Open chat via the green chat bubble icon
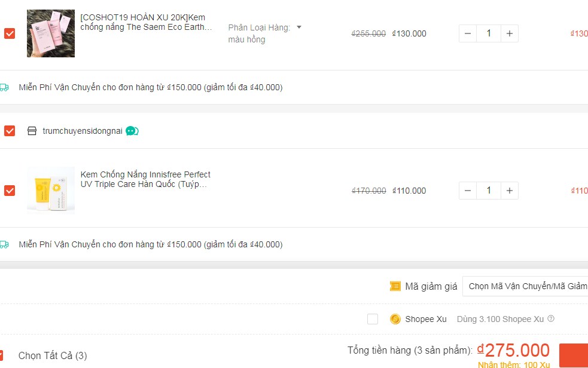Viewport: 588px width, 368px height. [133, 130]
